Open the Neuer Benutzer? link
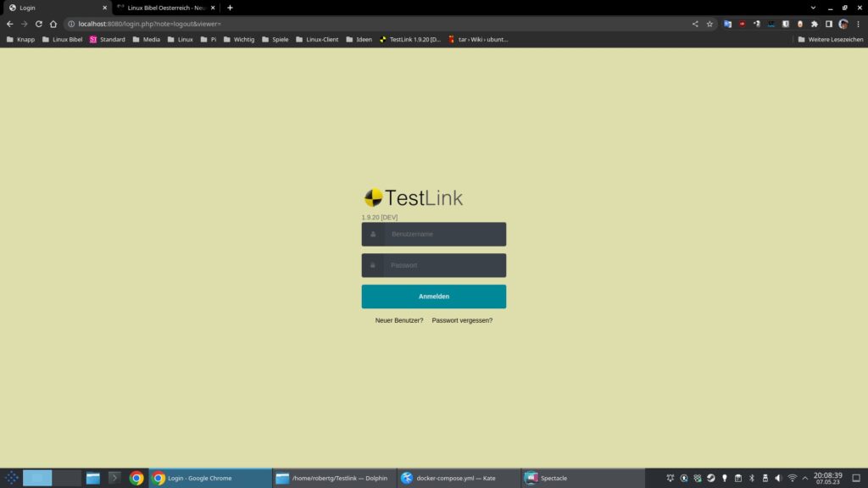This screenshot has width=868, height=488. [398, 320]
